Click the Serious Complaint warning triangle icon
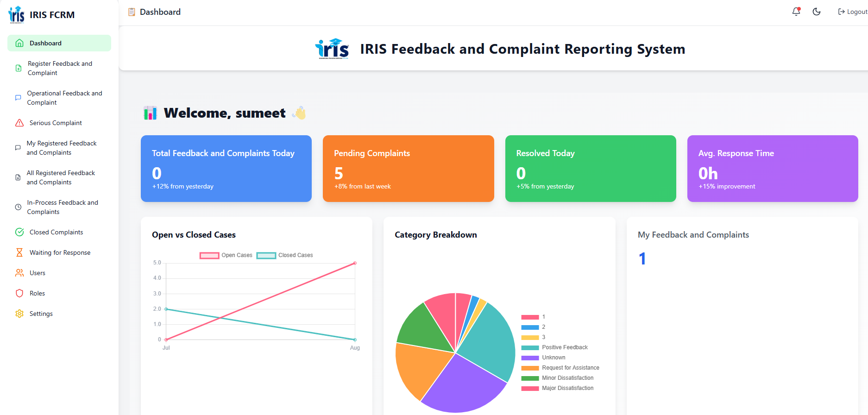Viewport: 868px width, 415px height. tap(19, 123)
